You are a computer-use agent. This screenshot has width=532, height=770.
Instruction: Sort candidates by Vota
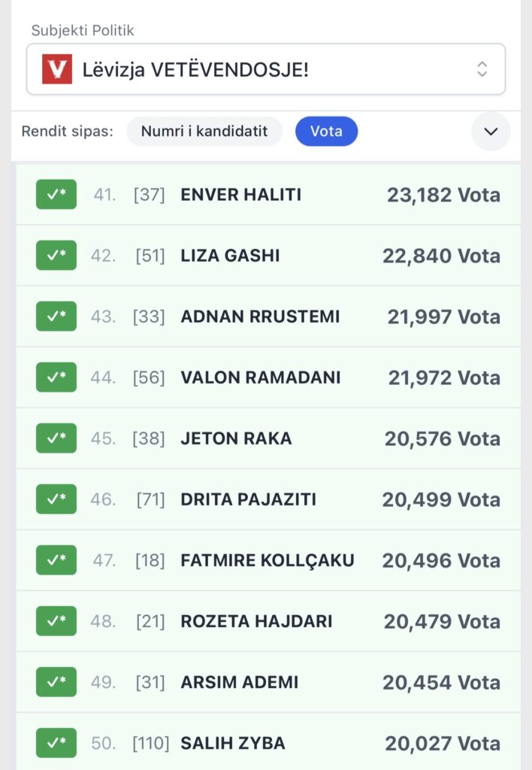326,132
